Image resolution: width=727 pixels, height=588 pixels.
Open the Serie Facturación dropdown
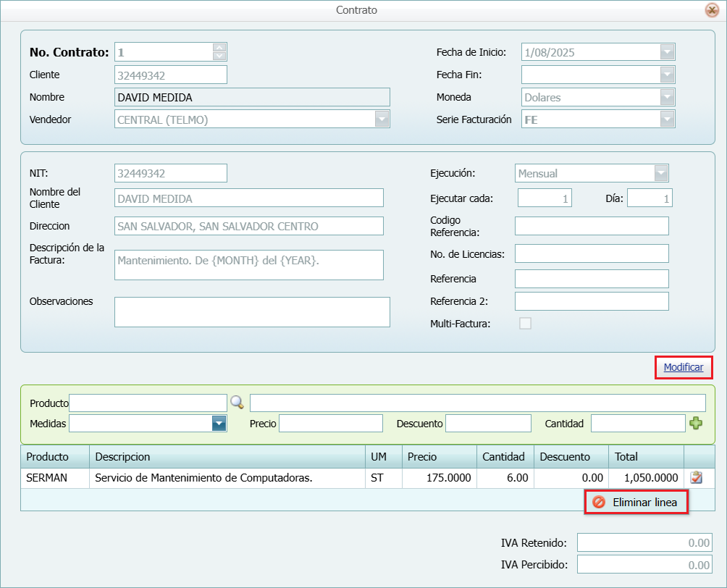point(667,119)
